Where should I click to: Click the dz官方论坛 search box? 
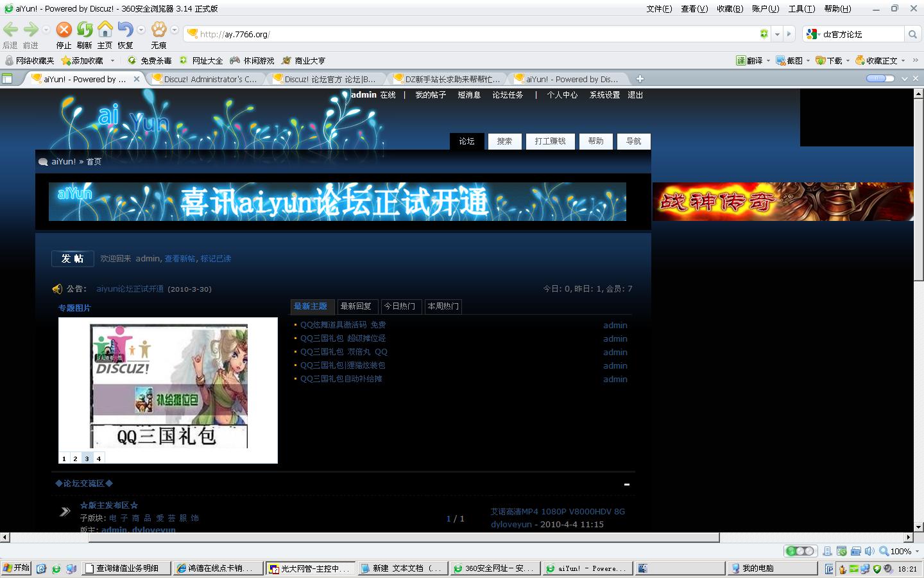pyautogui.click(x=862, y=34)
